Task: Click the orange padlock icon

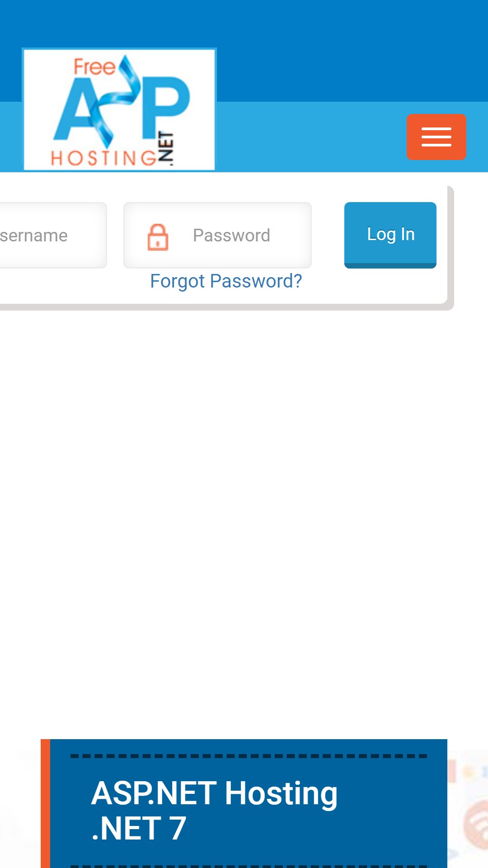Action: point(158,237)
